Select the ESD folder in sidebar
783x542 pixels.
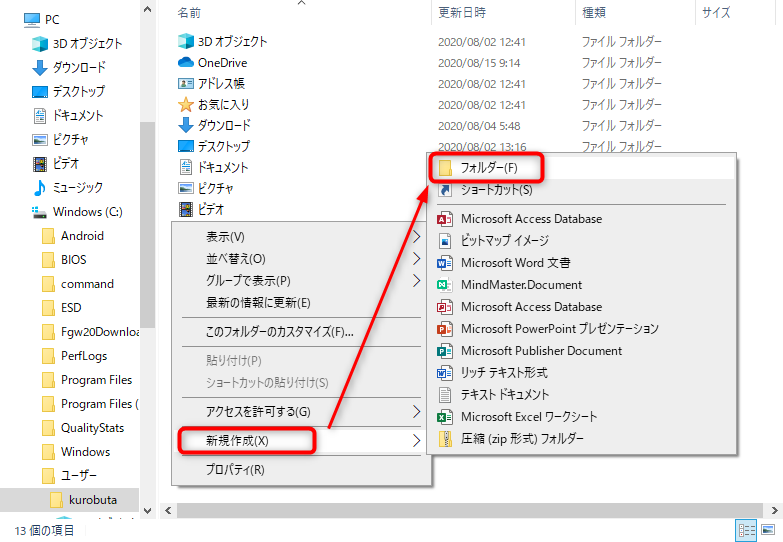coord(71,308)
